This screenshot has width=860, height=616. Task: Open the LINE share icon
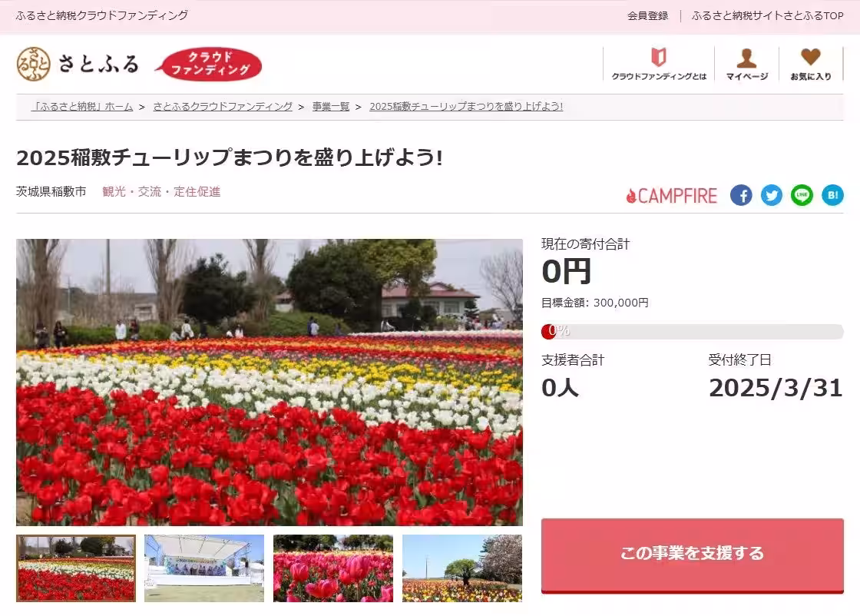[x=802, y=195]
